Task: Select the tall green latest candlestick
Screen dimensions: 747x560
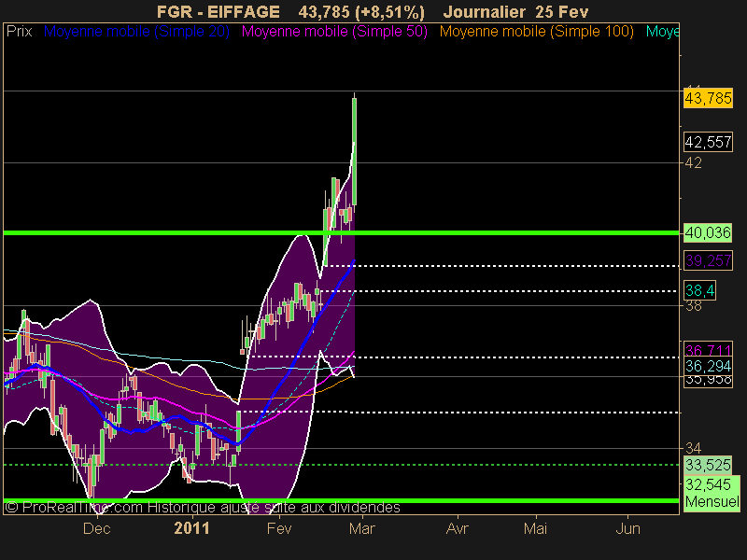Action: (x=355, y=151)
